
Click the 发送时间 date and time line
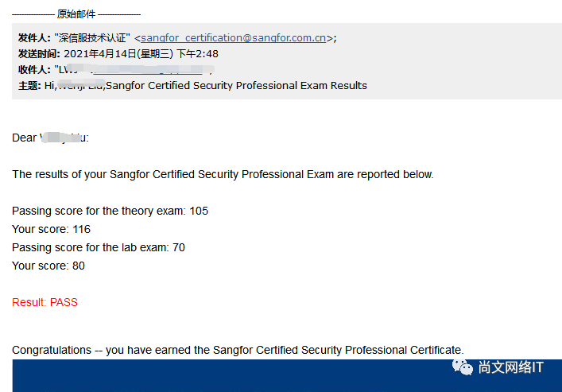118,54
